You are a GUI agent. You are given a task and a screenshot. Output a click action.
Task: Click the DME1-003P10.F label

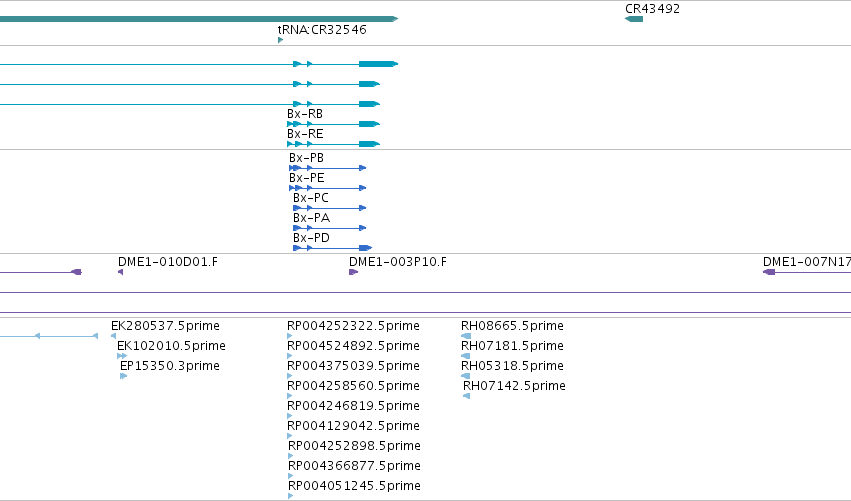[398, 262]
